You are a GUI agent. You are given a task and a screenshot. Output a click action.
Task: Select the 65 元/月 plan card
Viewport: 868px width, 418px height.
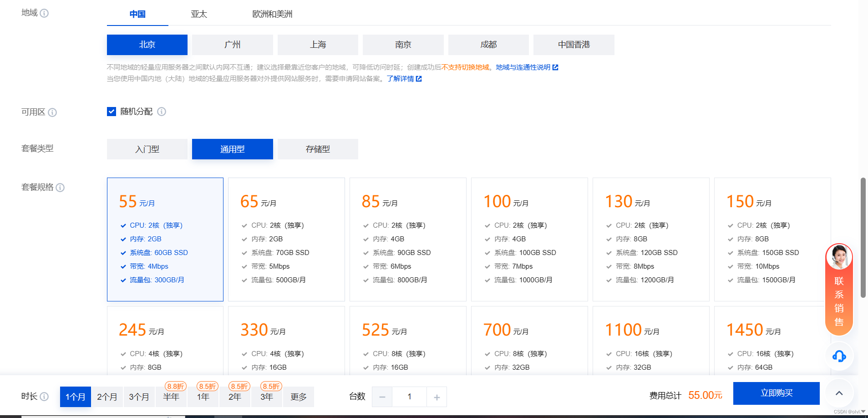pos(286,240)
